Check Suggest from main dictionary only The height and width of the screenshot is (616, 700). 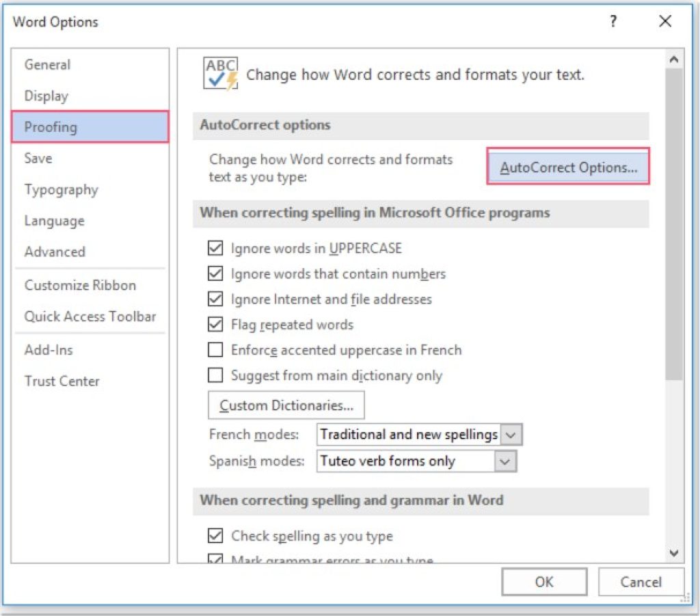[216, 375]
